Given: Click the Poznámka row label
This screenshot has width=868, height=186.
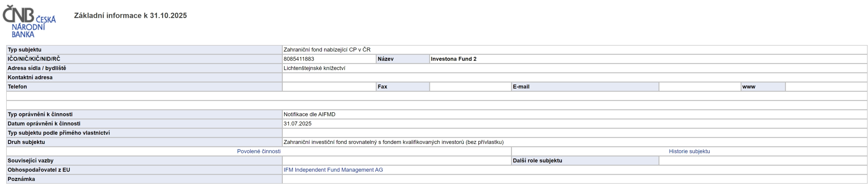Looking at the screenshot, I should click(x=21, y=179).
